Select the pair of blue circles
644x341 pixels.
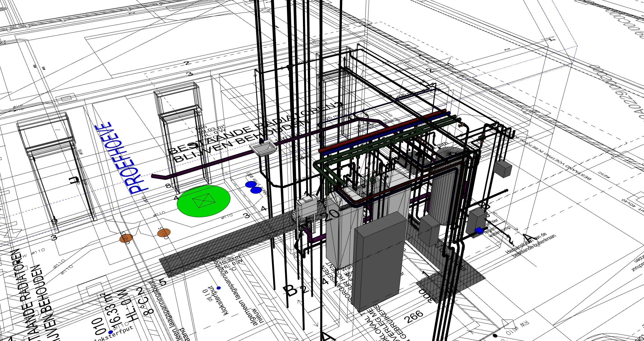point(253,187)
